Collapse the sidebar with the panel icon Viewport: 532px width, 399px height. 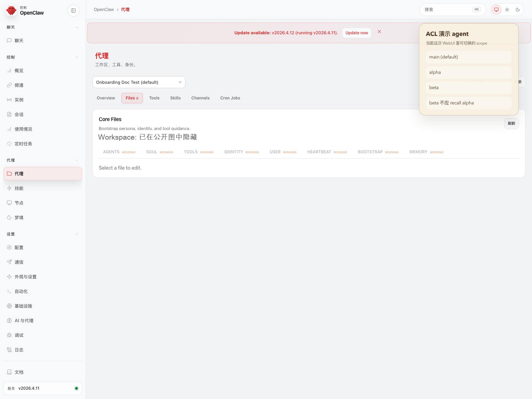(x=73, y=11)
